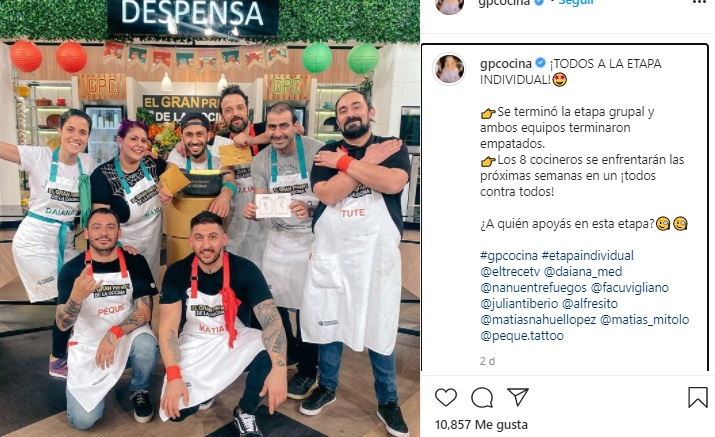Click the verified badge next to gpcocina
715x437 pixels.
540,63
